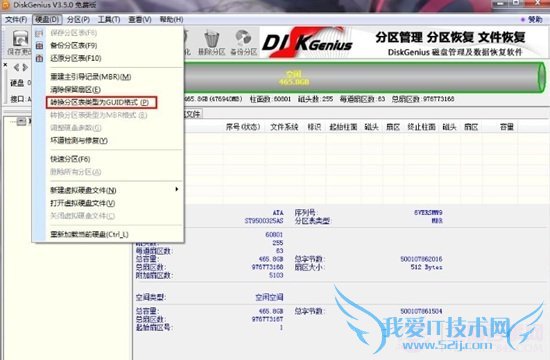Screen dimensions: 550x360
Task: Click the additional sectors value 5103
Action: pyautogui.click(x=276, y=275)
